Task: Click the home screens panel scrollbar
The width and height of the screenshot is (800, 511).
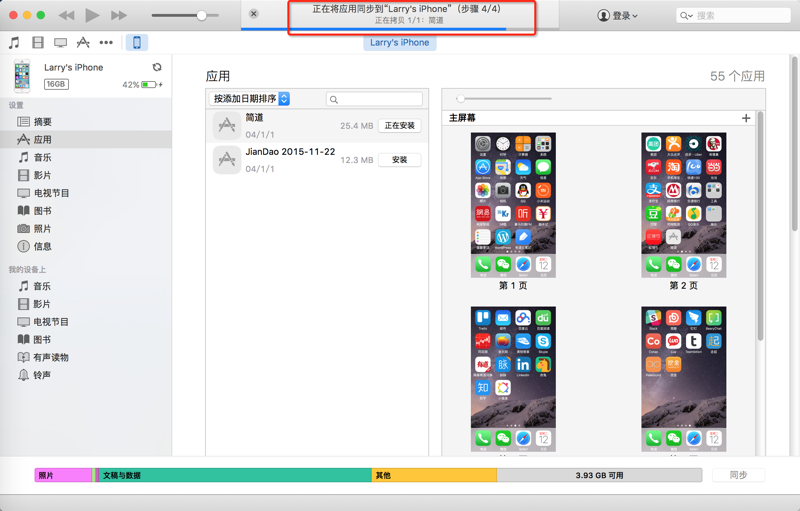Action: point(760,226)
